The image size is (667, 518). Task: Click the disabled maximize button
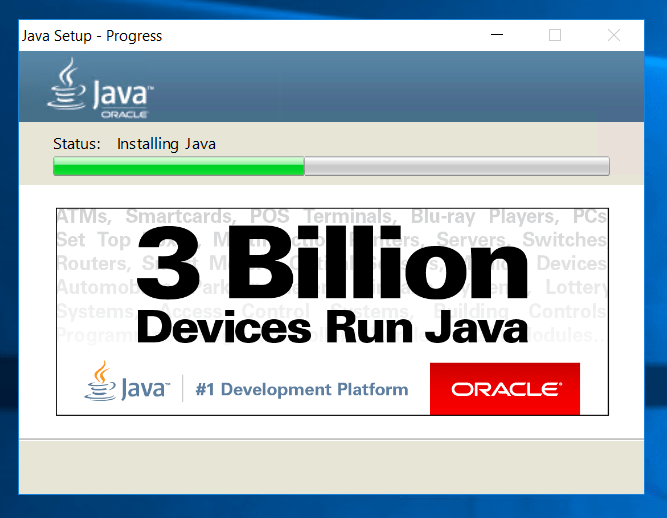point(555,35)
